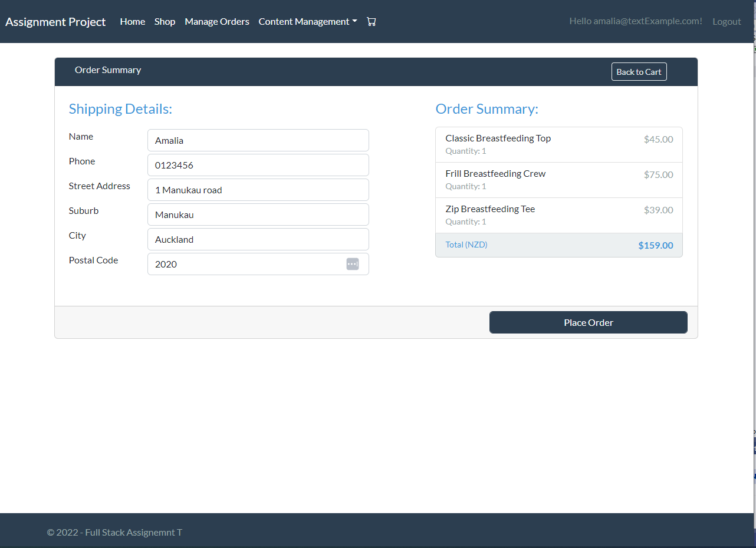Click Logout

727,21
